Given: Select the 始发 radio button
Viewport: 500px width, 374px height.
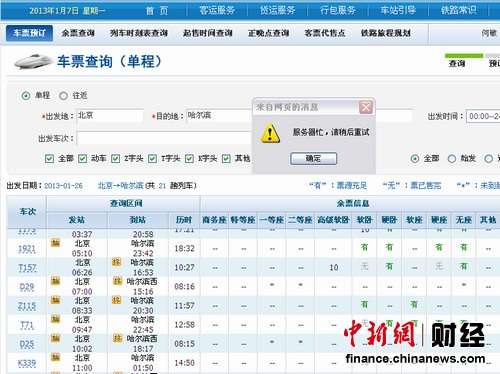Looking at the screenshot, I should coord(452,159).
